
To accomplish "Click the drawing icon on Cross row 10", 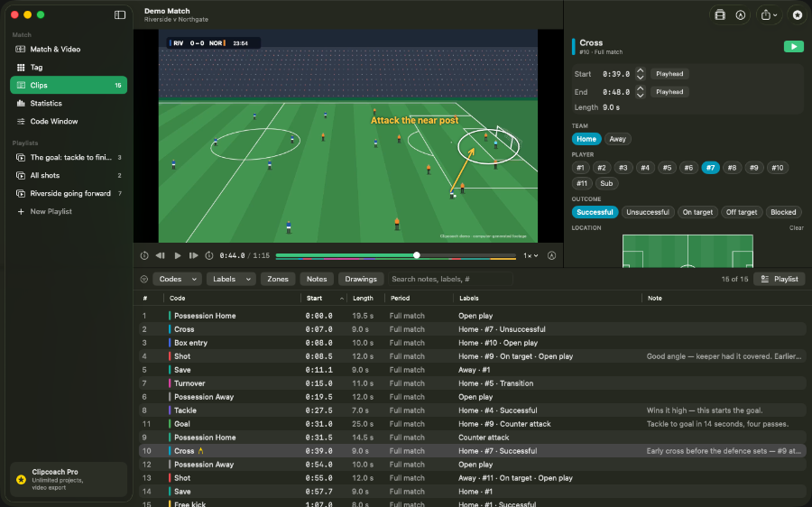I will click(201, 451).
